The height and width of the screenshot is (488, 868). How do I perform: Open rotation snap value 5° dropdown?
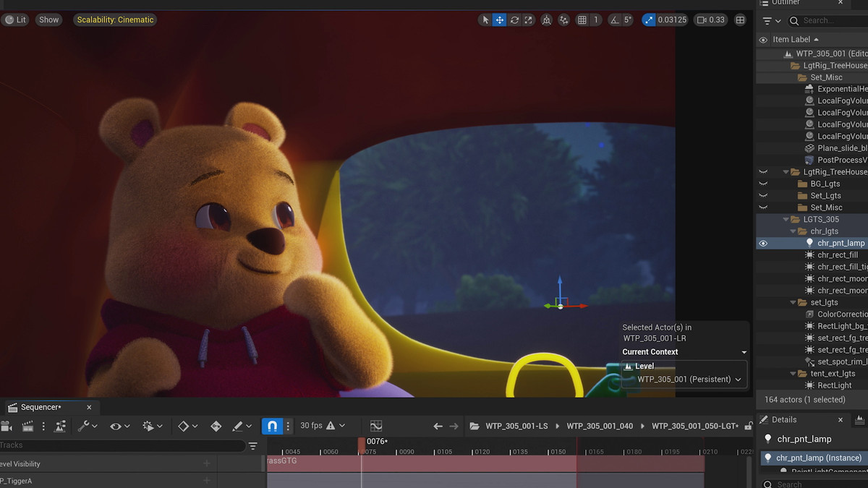click(628, 20)
